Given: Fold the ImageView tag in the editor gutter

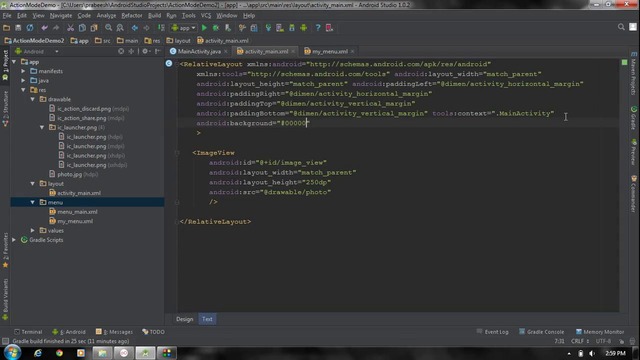Looking at the screenshot, I should (x=177, y=153).
